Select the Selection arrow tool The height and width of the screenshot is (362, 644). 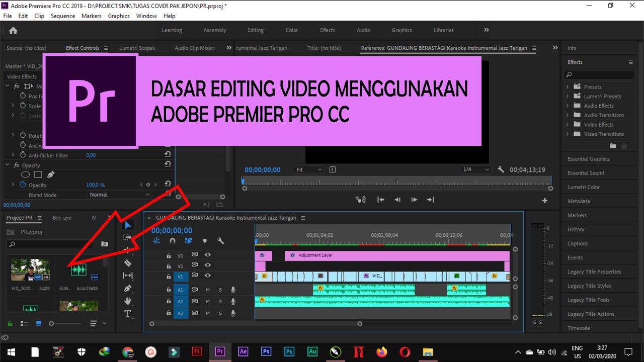pos(128,225)
